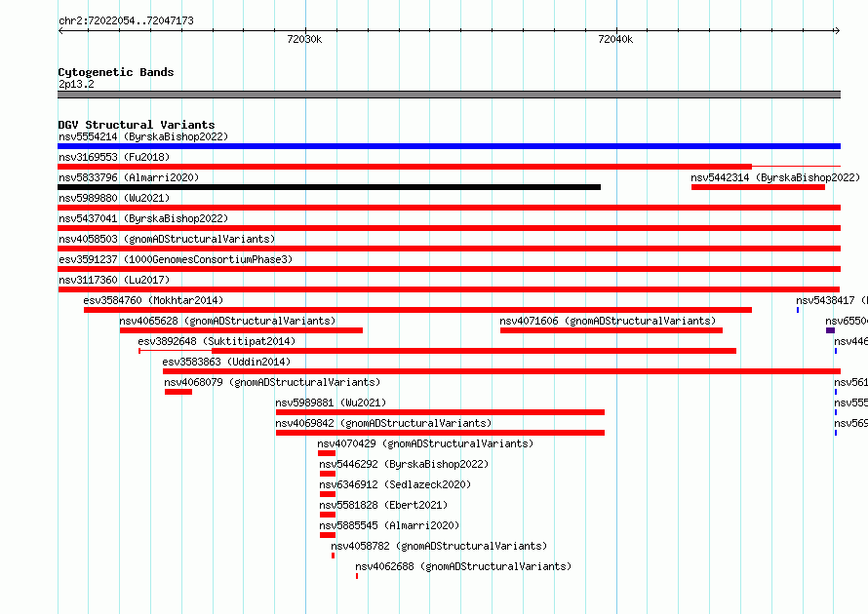Image resolution: width=868 pixels, height=614 pixels.
Task: Click the left arrow on the ruler
Action: click(60, 31)
